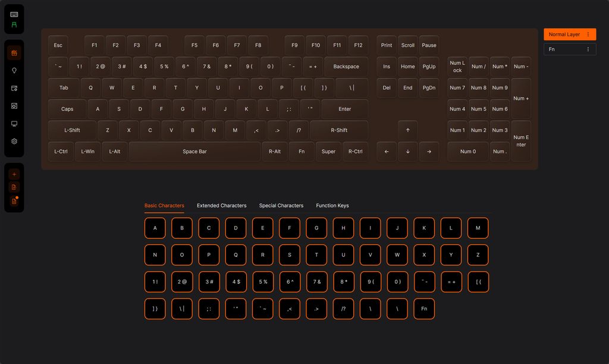Click the camera-shaped icon in sidebar
The image size is (609, 364).
[14, 106]
